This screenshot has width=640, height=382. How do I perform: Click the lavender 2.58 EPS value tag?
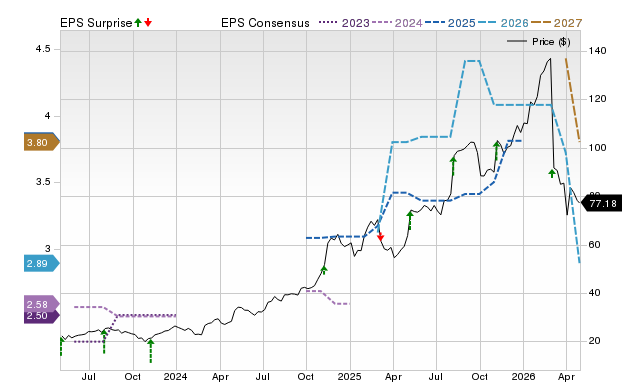point(41,304)
